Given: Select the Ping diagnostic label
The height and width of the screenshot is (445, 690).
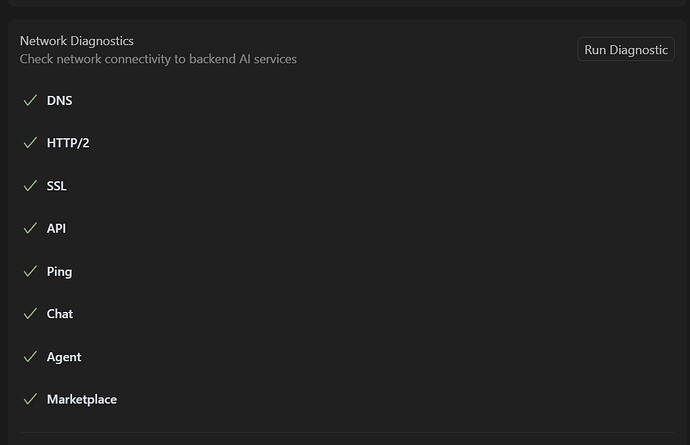Looking at the screenshot, I should point(59,272).
